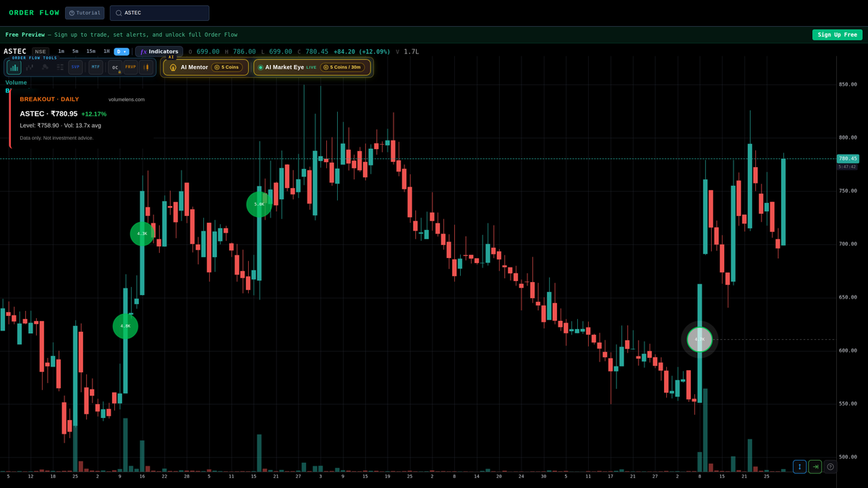Click the BREAKOUT · DAILY card heading

[49, 99]
